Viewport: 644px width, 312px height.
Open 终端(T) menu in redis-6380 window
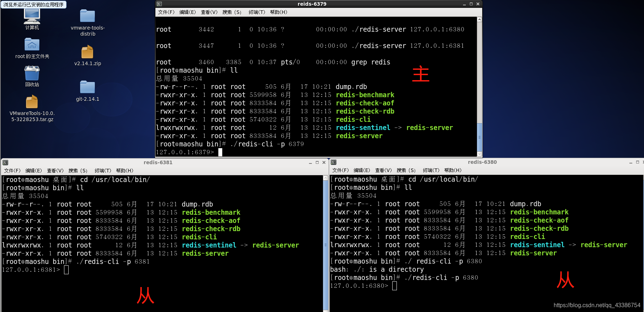tap(431, 170)
